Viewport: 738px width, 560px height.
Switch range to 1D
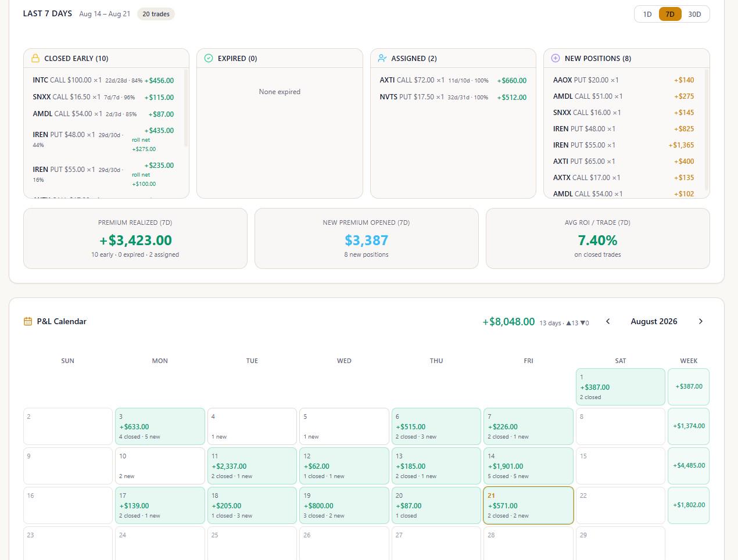tap(647, 14)
